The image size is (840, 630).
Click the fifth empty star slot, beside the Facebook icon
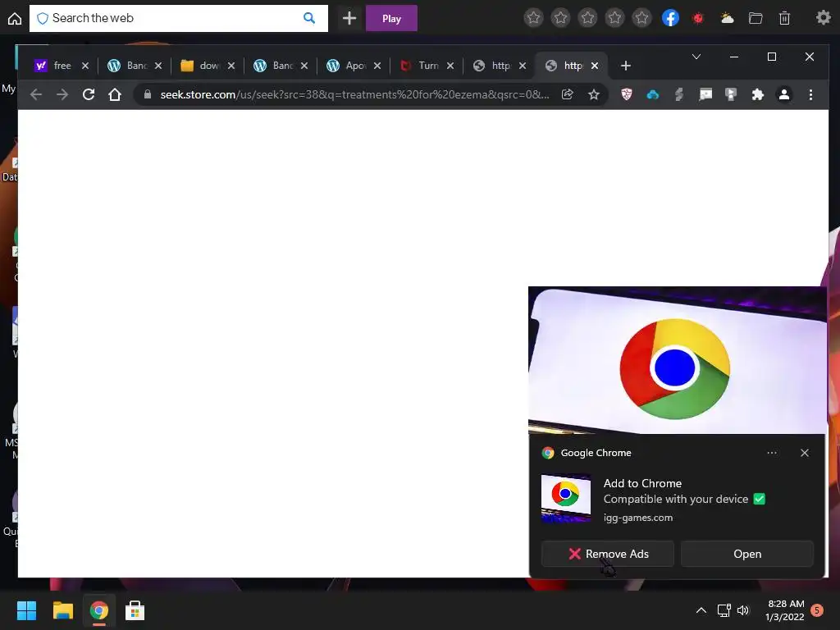tap(641, 18)
